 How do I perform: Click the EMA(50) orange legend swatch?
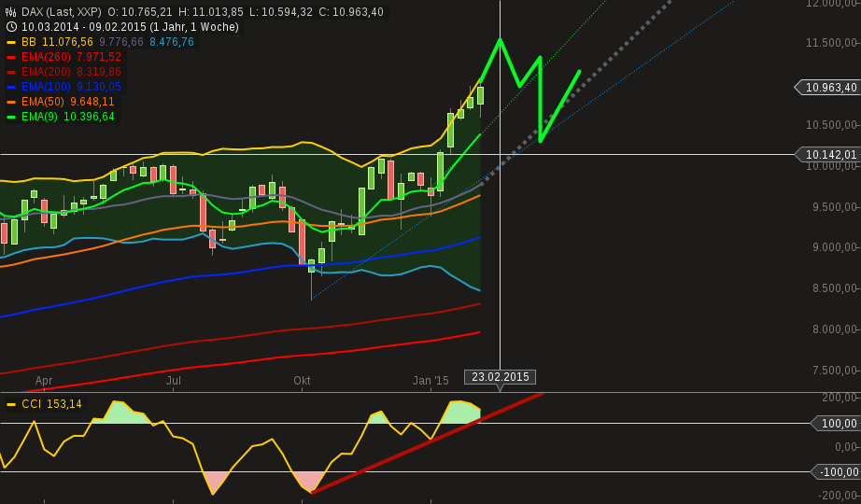[x=11, y=102]
